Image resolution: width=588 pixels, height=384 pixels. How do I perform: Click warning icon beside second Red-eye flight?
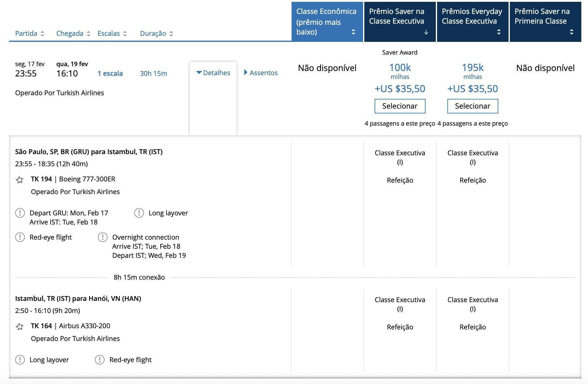pyautogui.click(x=100, y=360)
